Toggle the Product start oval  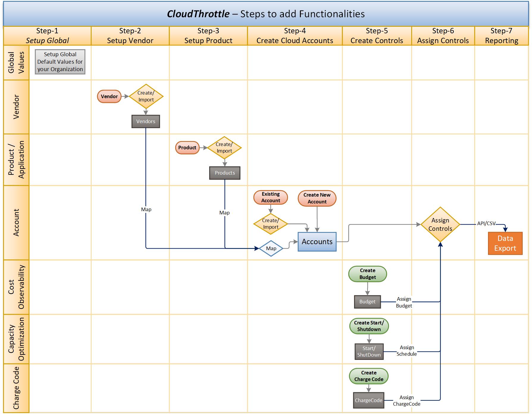187,147
